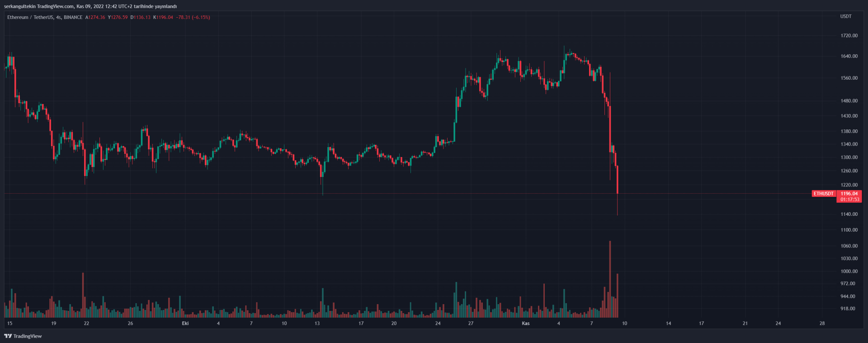This screenshot has height=343, width=868.
Task: Click the 1480.00 price axis label
Action: (849, 101)
